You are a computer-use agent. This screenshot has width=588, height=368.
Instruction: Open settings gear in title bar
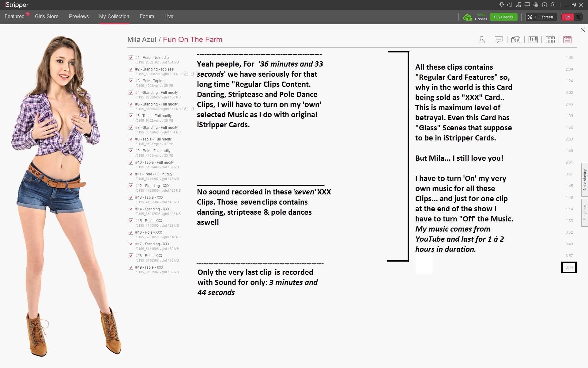point(536,5)
